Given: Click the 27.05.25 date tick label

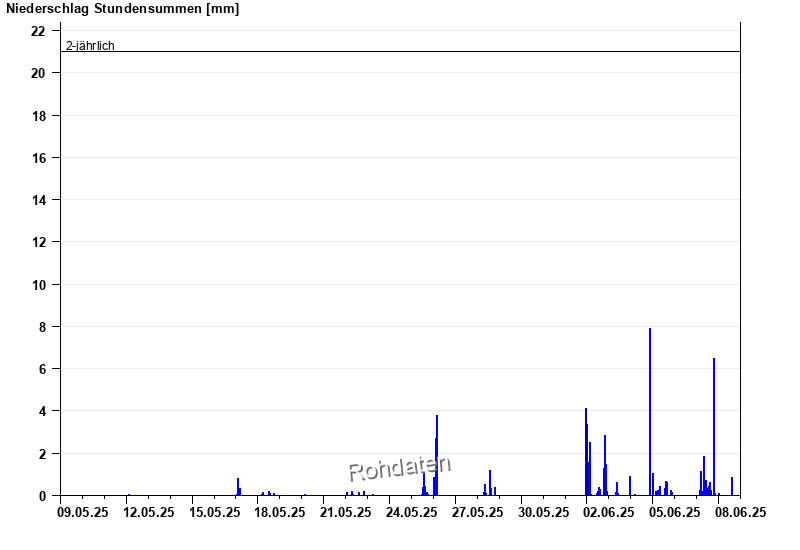Looking at the screenshot, I should [477, 512].
